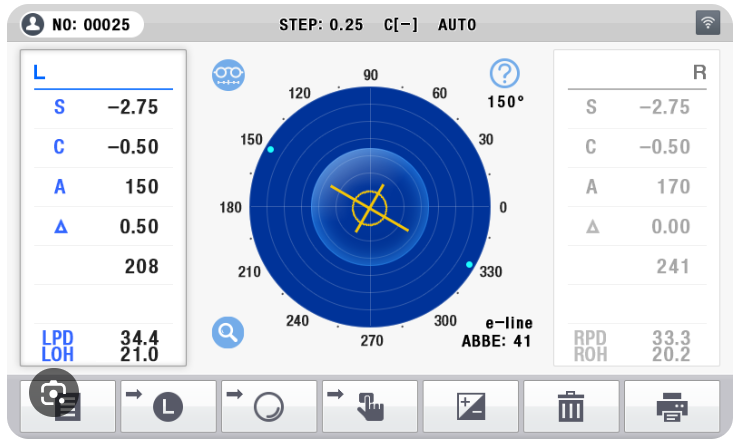
Task: Click the cyan axis marker near 150
Action: (270, 149)
